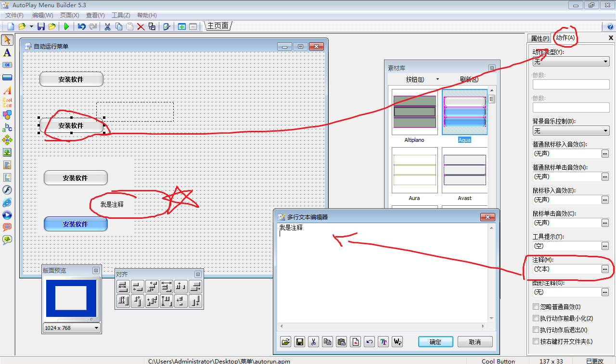Close the 版面预览 panel
The image size is (616, 364).
tap(96, 271)
